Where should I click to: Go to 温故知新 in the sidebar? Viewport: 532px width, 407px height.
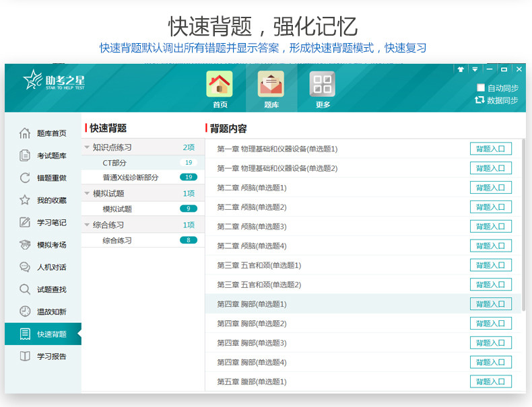pyautogui.click(x=43, y=311)
